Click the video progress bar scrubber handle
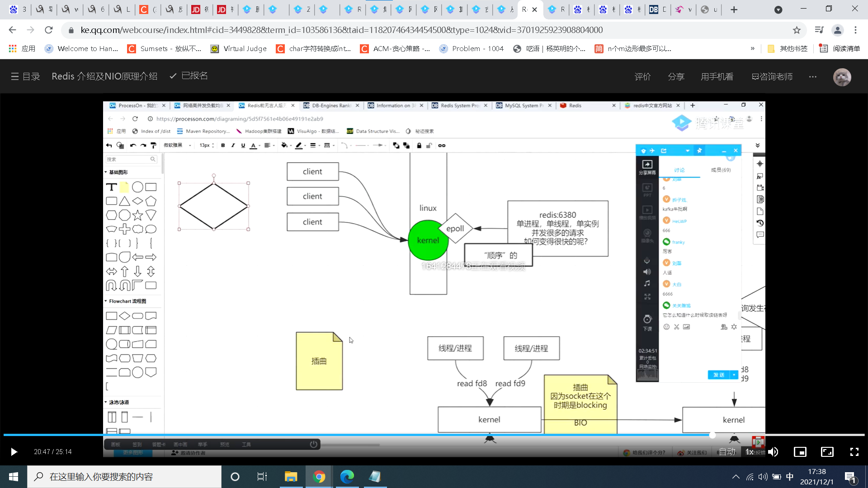Image resolution: width=868 pixels, height=488 pixels. pyautogui.click(x=712, y=435)
